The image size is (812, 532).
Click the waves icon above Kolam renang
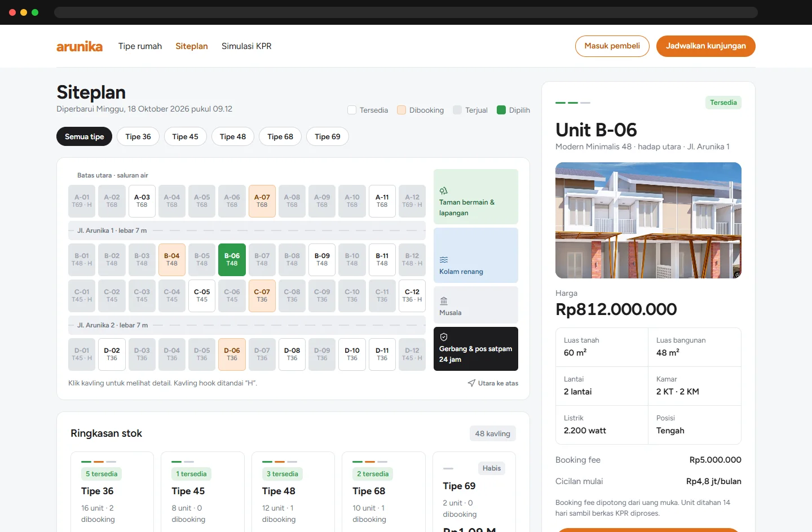pos(444,260)
